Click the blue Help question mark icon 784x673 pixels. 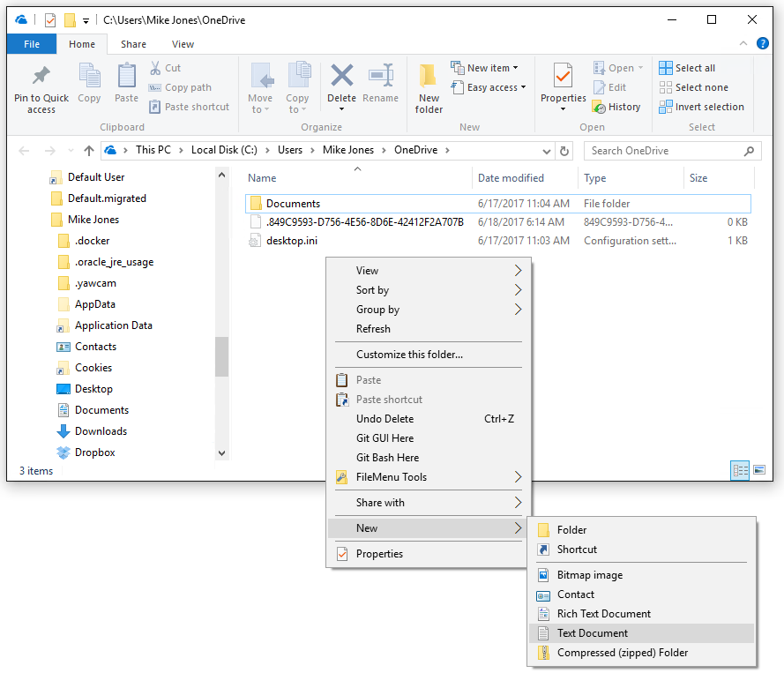(x=763, y=43)
